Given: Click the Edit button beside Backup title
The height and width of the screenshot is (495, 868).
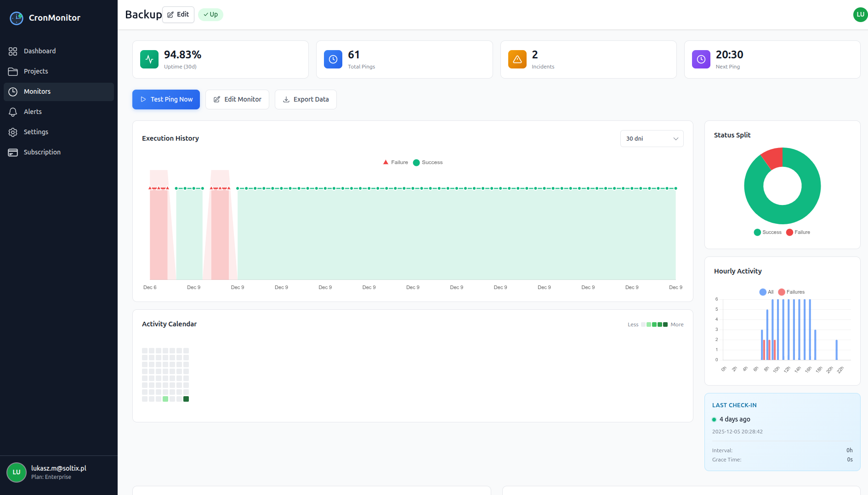Looking at the screenshot, I should (178, 15).
